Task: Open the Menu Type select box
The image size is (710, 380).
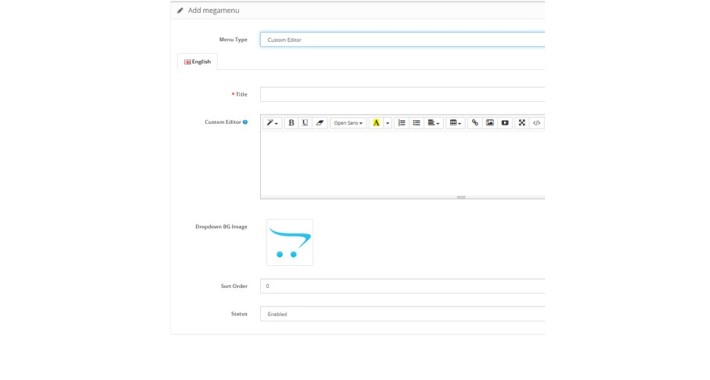Action: 402,39
